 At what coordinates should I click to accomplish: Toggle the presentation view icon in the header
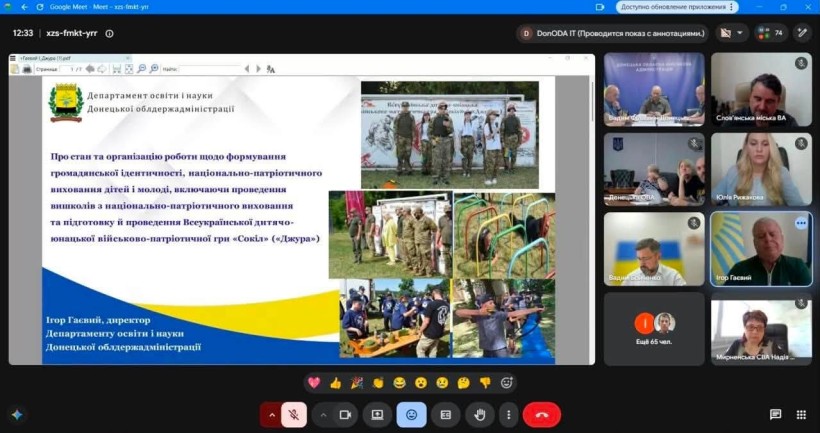[725, 33]
